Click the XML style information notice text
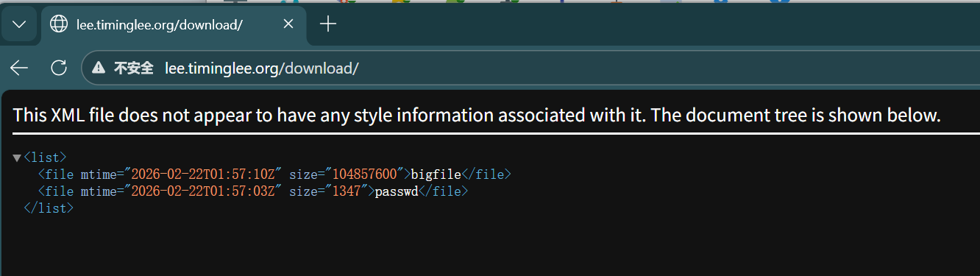 [477, 115]
